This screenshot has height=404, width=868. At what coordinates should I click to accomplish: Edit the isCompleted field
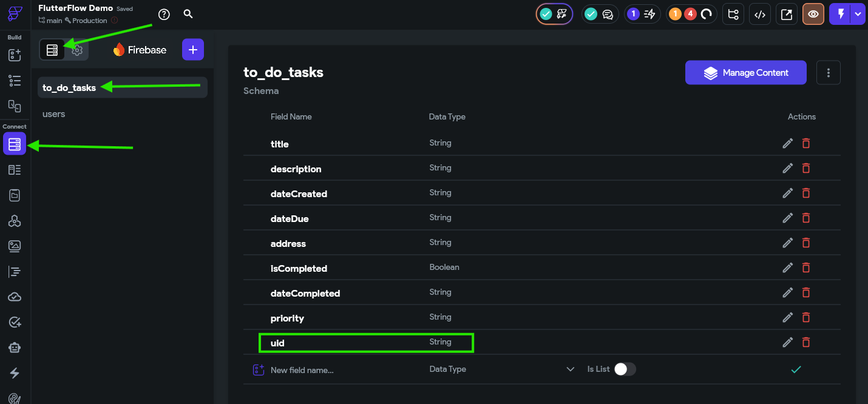click(788, 268)
